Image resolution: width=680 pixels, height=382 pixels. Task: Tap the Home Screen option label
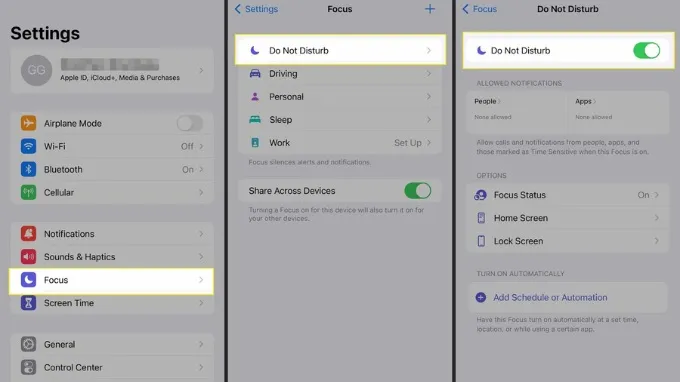(521, 218)
